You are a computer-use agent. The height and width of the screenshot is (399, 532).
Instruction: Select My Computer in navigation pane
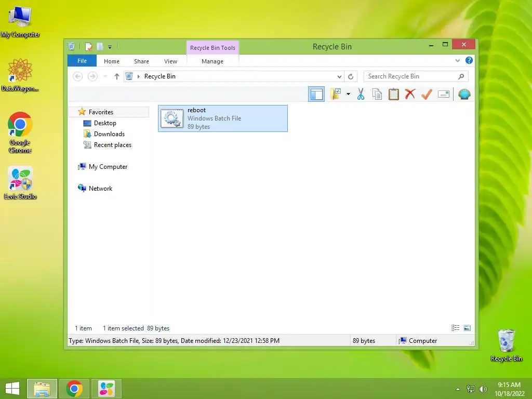(x=108, y=167)
